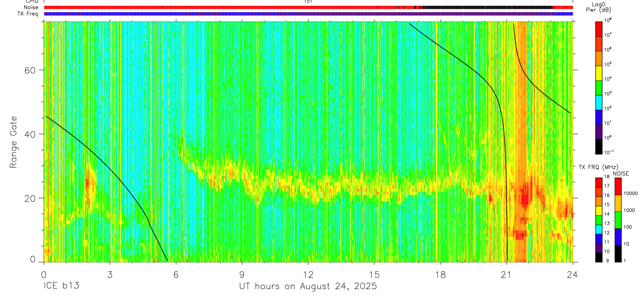Click the blue segment of the NOISE legend
Viewport: 644px width, 297px height.
coord(618,237)
